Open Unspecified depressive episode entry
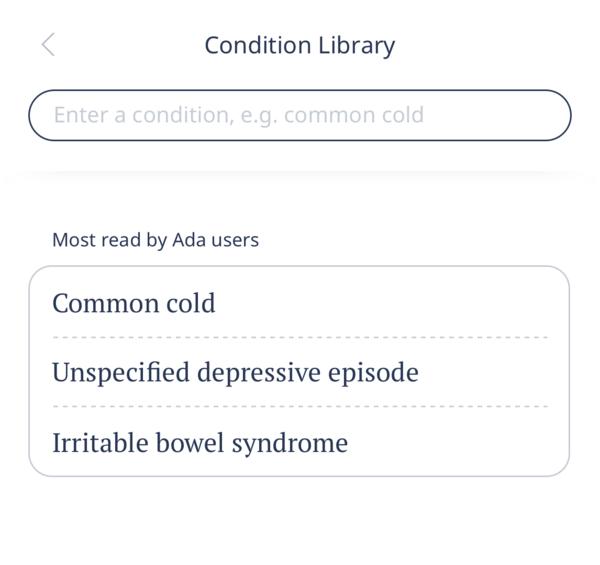The image size is (600, 565). 235,373
